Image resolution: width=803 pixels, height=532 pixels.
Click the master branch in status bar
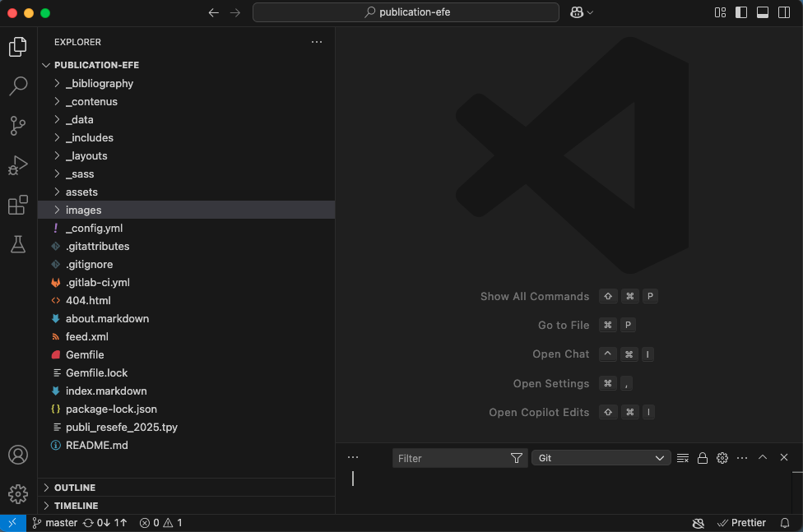55,523
